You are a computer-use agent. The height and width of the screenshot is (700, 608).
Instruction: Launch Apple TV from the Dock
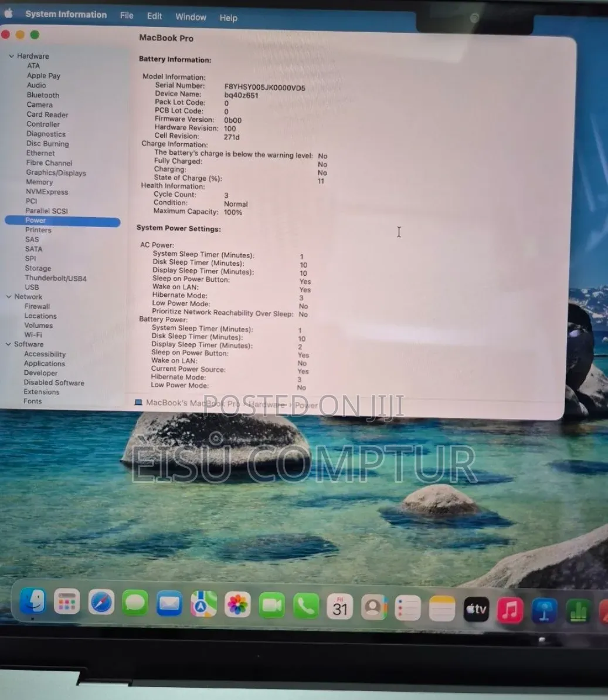[476, 609]
